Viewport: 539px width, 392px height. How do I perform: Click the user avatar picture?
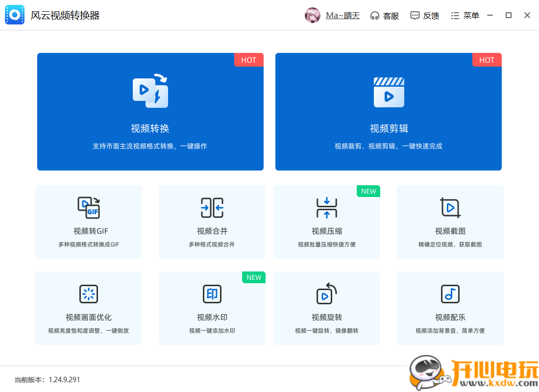point(313,15)
